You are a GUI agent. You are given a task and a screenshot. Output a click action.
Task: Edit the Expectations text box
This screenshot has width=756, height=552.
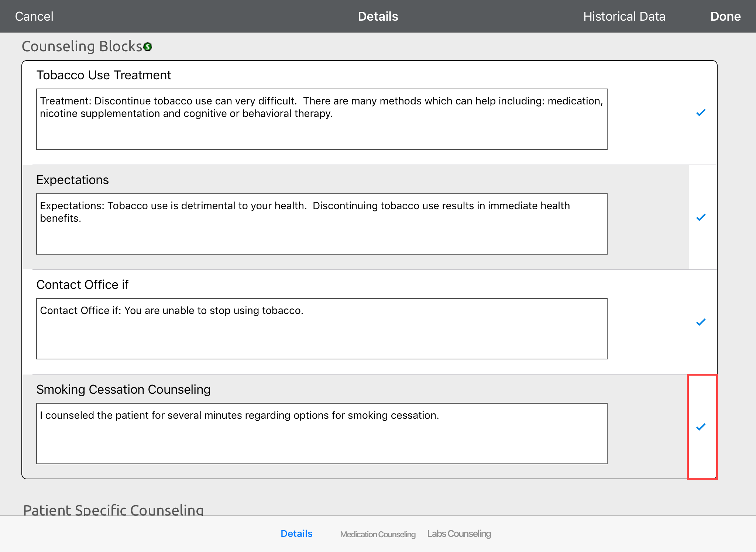click(x=322, y=224)
